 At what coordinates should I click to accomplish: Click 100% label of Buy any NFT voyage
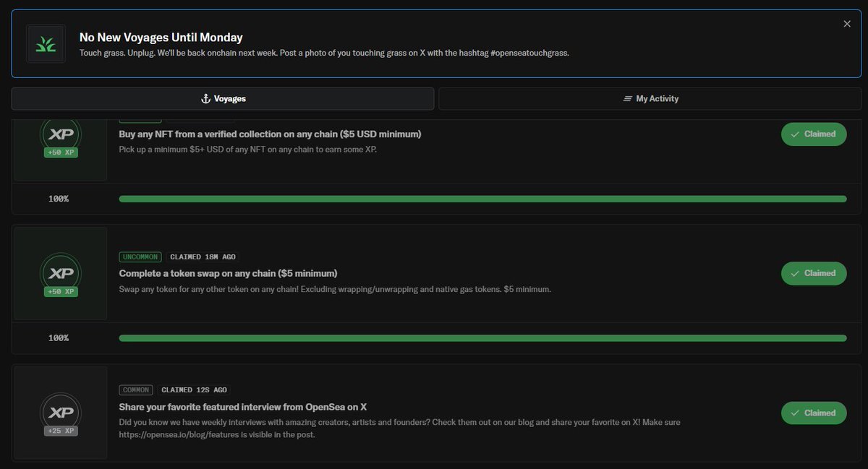(59, 199)
